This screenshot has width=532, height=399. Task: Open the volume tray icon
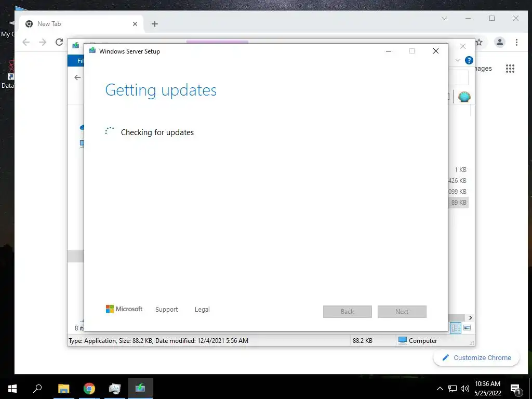point(465,389)
